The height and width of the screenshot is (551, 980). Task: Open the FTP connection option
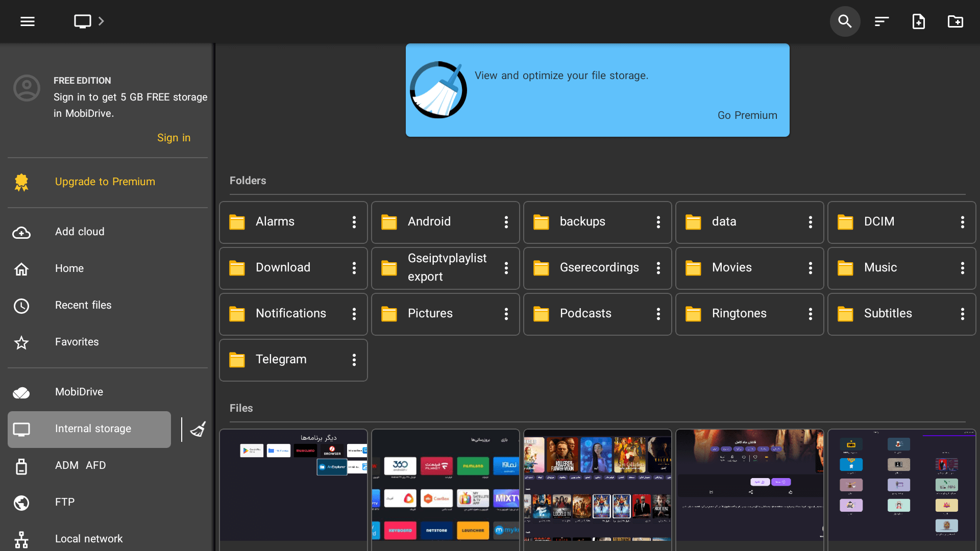[x=65, y=502]
